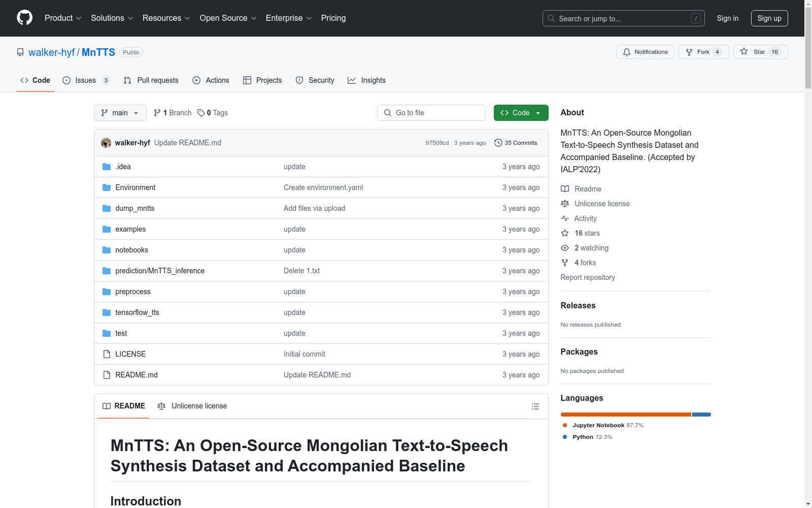Click the notebooks folder icon
Viewport: 812px width, 508px height.
pyautogui.click(x=107, y=250)
